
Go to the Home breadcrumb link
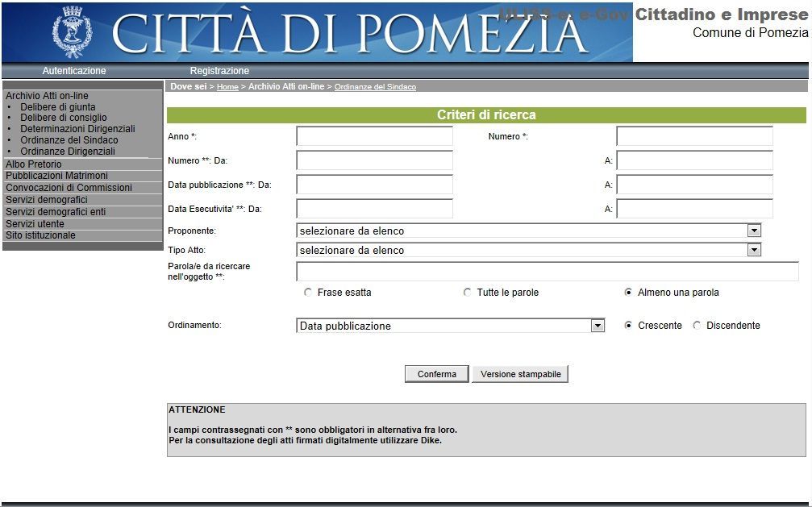pos(227,87)
